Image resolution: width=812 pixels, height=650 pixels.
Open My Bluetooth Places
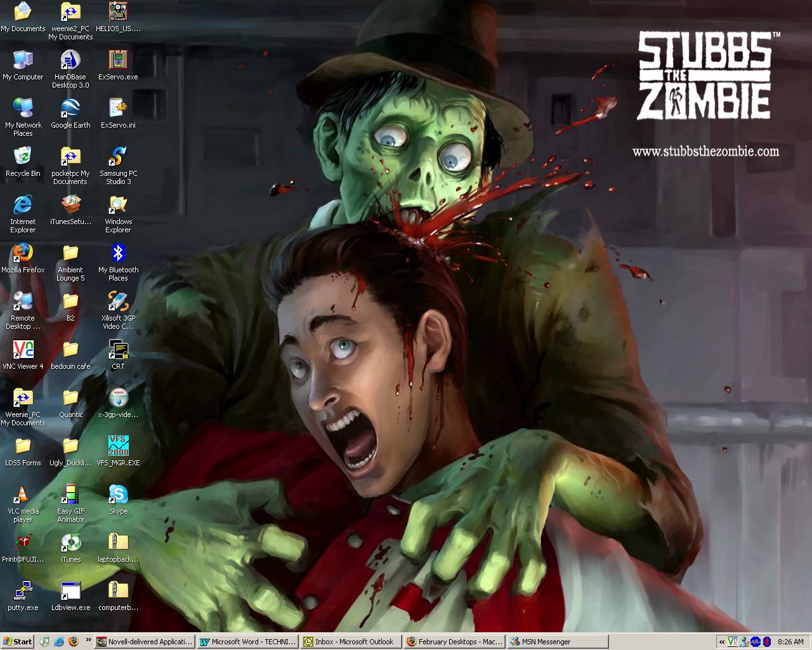(118, 262)
